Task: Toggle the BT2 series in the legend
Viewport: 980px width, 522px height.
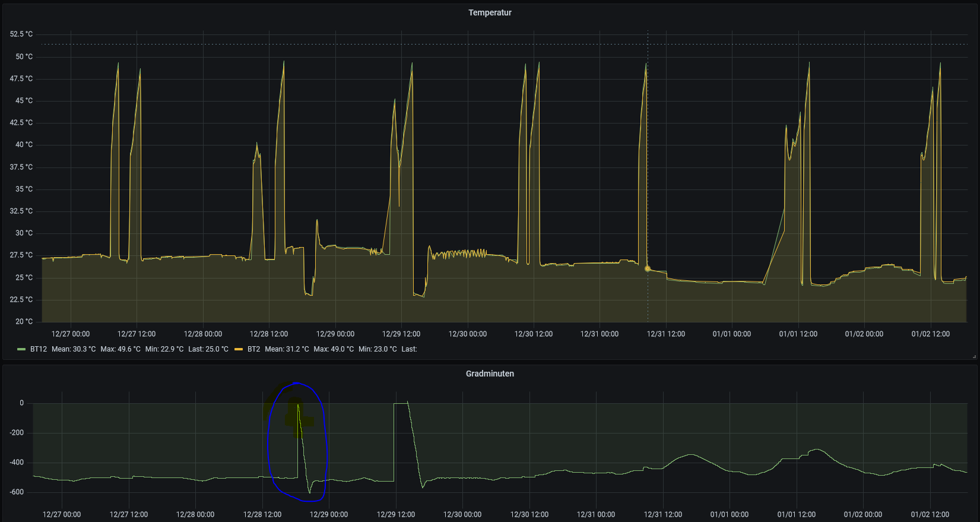Action: click(253, 349)
